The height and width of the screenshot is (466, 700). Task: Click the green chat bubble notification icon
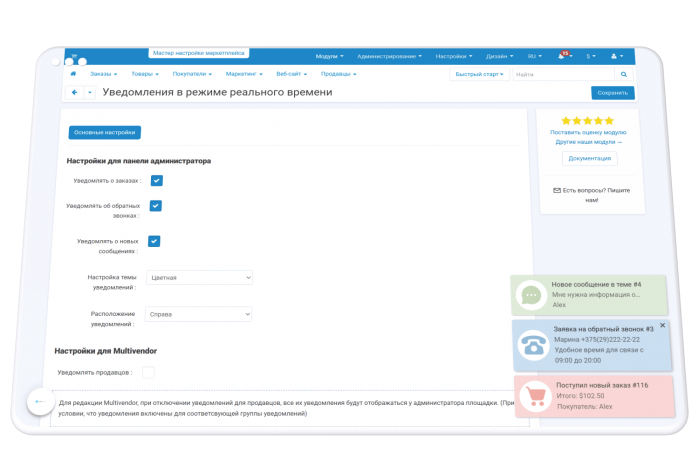(x=531, y=295)
